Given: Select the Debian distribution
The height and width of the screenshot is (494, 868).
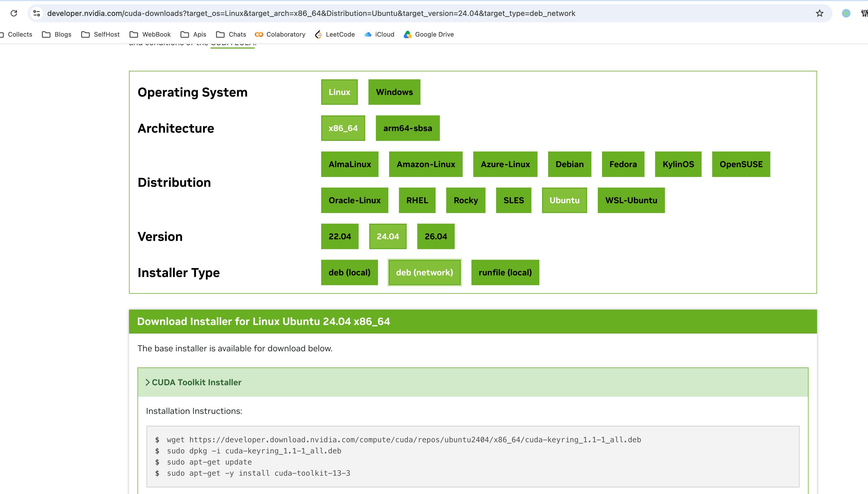Looking at the screenshot, I should [569, 164].
